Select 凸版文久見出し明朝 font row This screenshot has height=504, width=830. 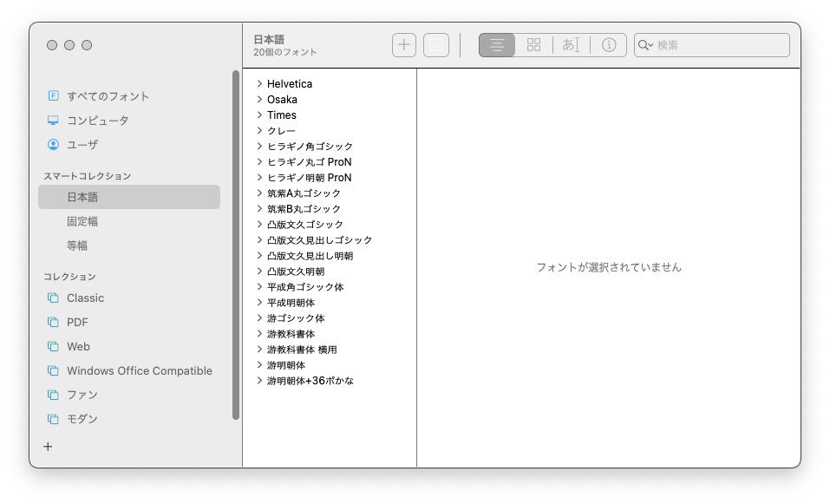tap(330, 256)
